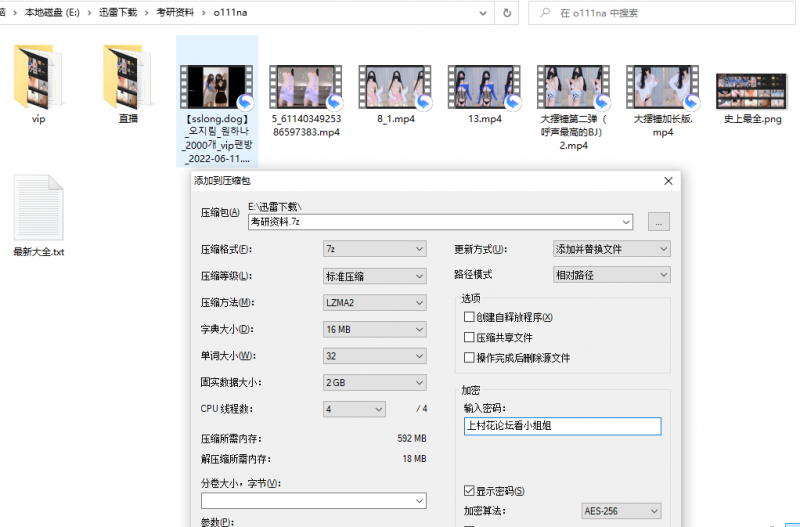Expand the 压缩等级 dropdown
This screenshot has height=527, width=800.
click(375, 276)
